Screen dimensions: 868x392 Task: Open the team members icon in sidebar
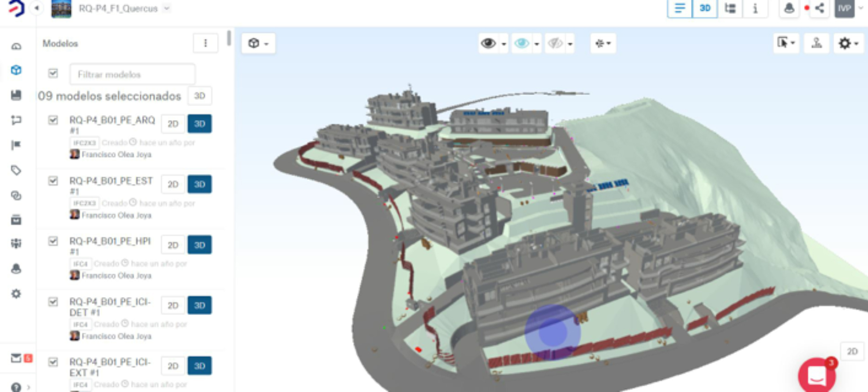coord(16,243)
